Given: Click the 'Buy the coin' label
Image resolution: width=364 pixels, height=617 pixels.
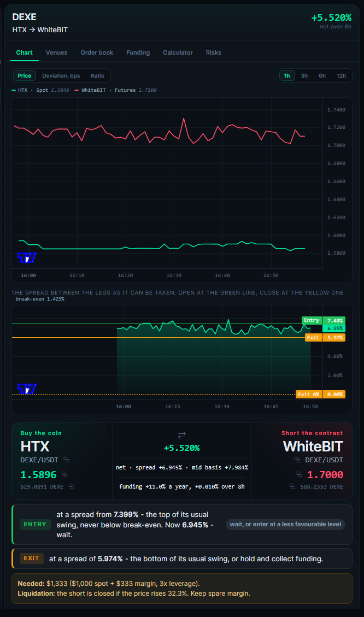Looking at the screenshot, I should (x=41, y=433).
